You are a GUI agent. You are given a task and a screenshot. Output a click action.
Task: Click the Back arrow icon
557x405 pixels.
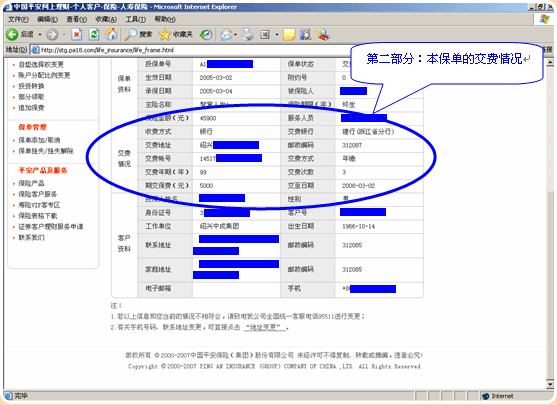pos(12,34)
